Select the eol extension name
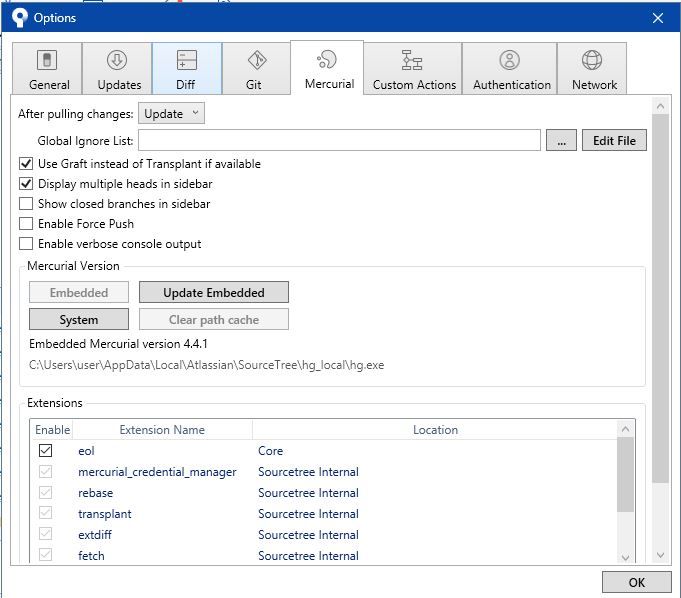 [86, 451]
